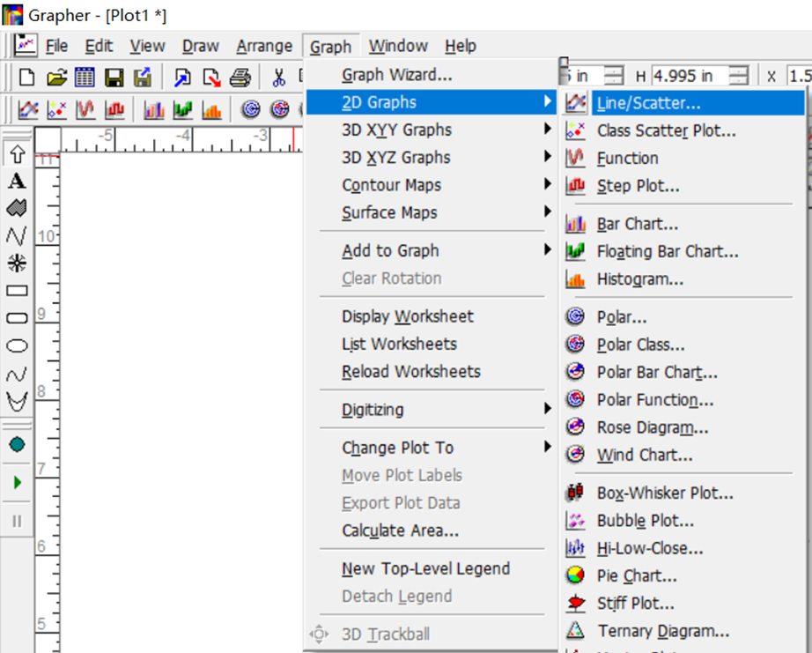Click the teal circle record icon

(x=17, y=444)
